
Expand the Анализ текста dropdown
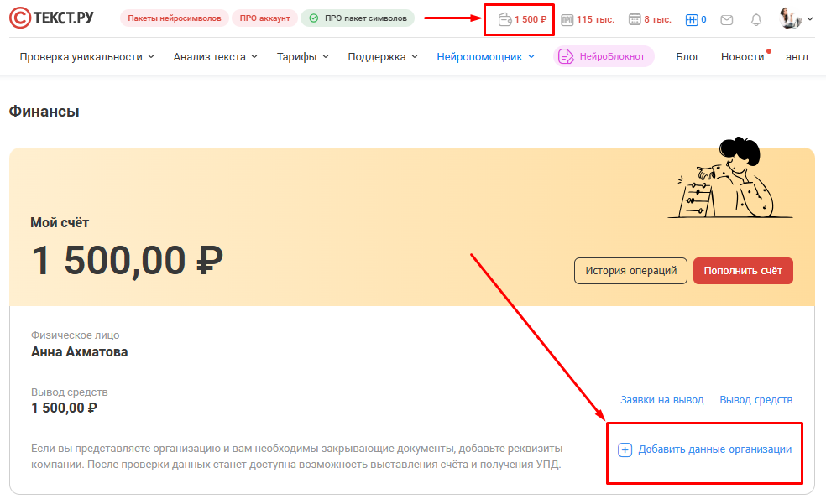pos(216,57)
